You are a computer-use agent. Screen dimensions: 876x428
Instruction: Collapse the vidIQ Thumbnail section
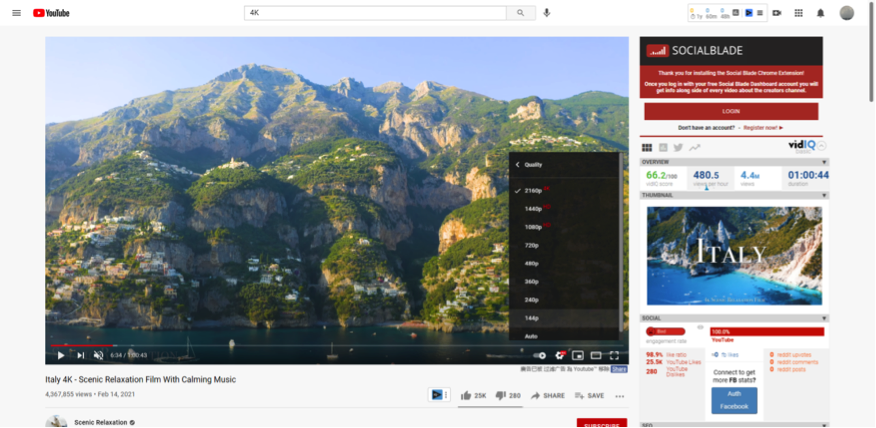click(x=825, y=195)
